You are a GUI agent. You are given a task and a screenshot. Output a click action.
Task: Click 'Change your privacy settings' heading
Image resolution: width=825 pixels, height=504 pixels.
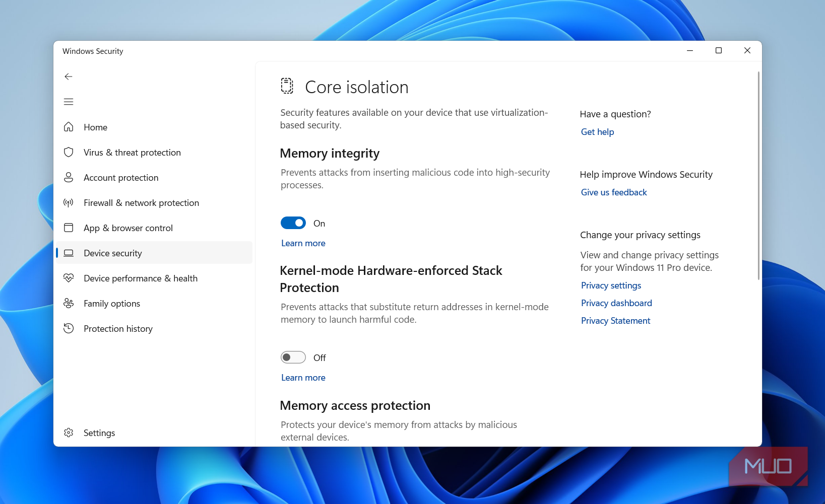[x=640, y=235]
